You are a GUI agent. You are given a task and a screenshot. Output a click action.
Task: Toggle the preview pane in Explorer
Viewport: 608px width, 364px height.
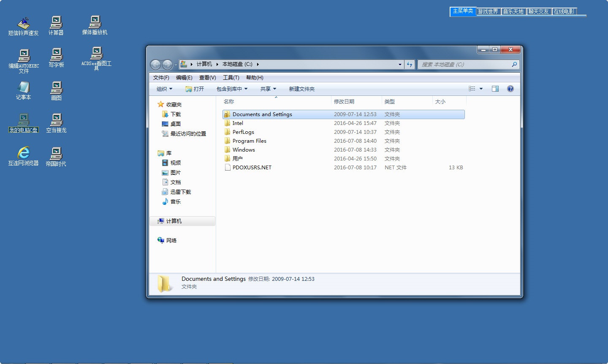click(x=494, y=89)
